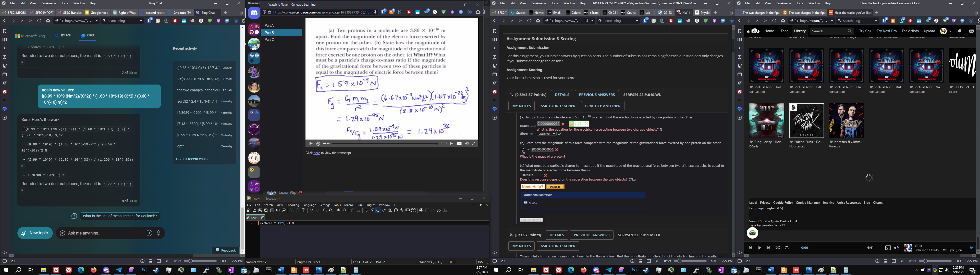Open SoundCloud notifications bell
Viewport: 980px width, 275px height.
[x=960, y=31]
